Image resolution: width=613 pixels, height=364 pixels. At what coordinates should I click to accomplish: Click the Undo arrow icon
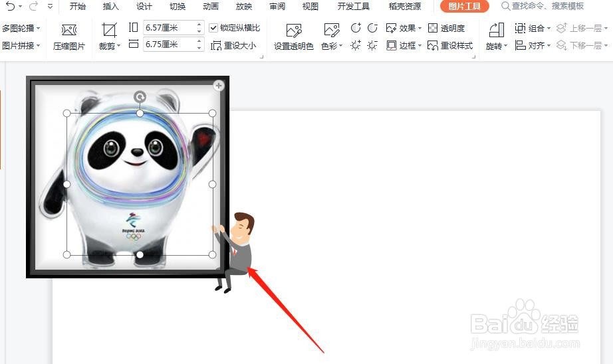click(x=11, y=6)
